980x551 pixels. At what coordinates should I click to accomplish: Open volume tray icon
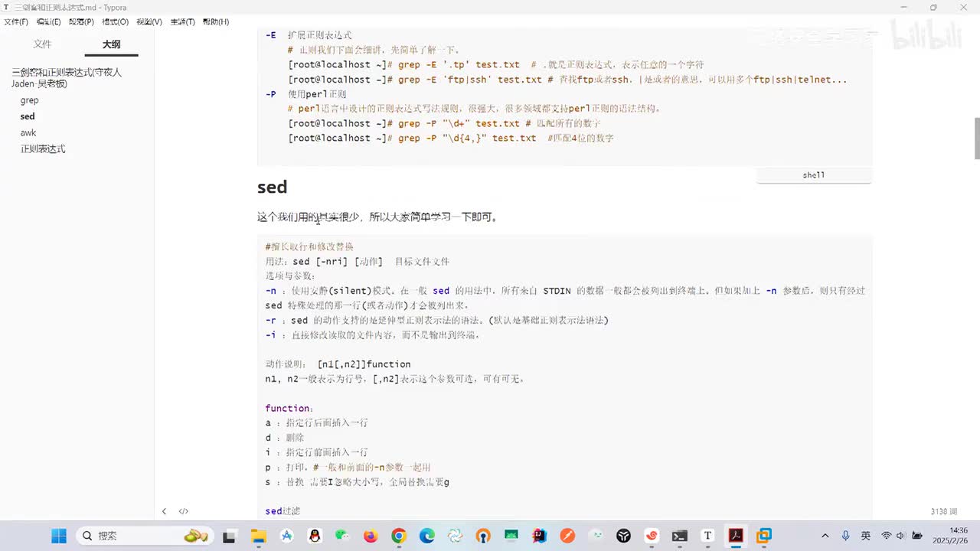[900, 536]
